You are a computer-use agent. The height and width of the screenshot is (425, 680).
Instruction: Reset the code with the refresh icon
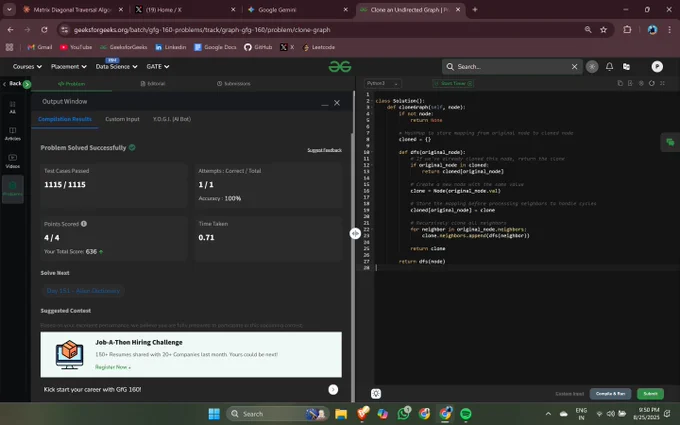(x=651, y=83)
